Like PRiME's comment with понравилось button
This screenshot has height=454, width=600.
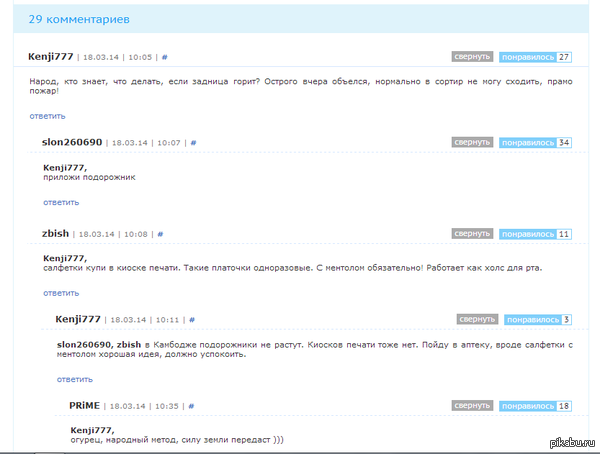[x=527, y=406]
